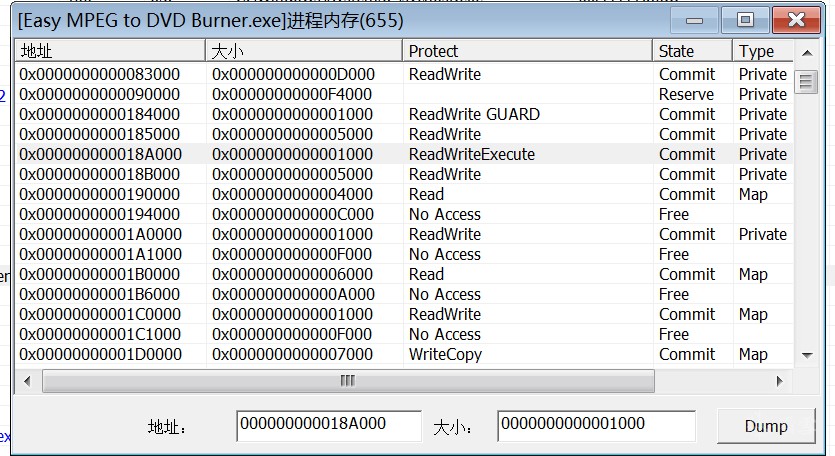Select row with address 0x000000000018A000

click(x=404, y=154)
